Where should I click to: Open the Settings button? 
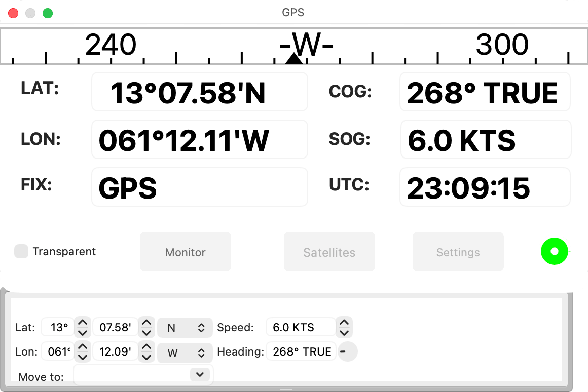click(458, 252)
